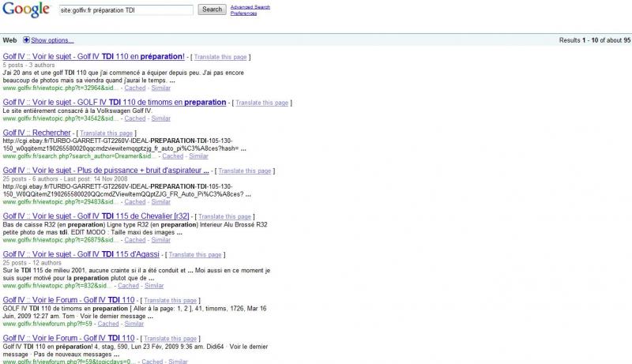
Task: Translate the 'Plus de puissance' result page
Action: [x=245, y=171]
